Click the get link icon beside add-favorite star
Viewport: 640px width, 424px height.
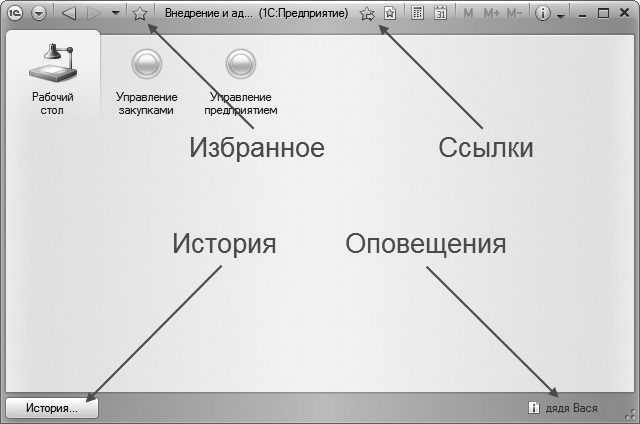[x=389, y=14]
